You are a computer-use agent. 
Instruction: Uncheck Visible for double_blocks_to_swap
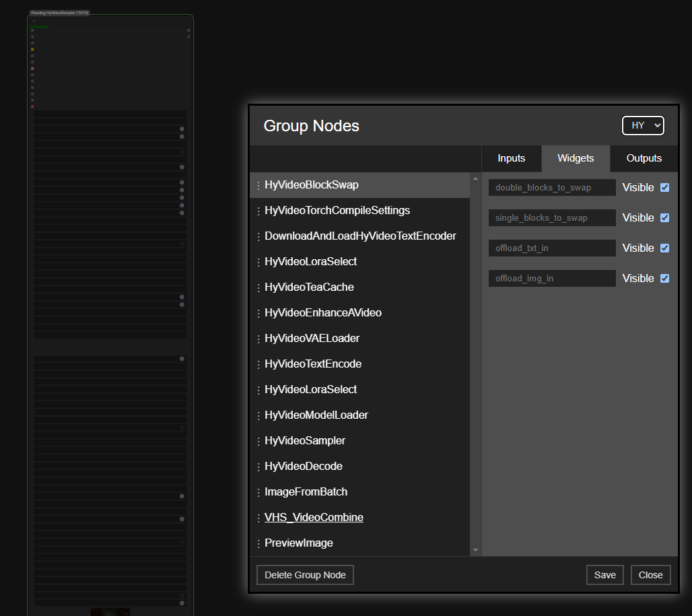(664, 188)
